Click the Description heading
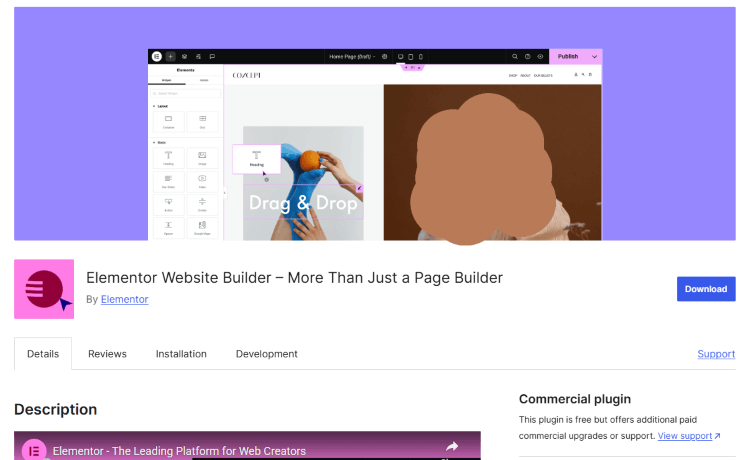 [x=55, y=409]
